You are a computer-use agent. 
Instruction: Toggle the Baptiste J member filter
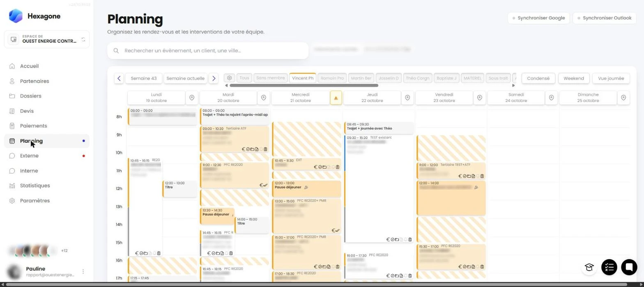pos(446,78)
